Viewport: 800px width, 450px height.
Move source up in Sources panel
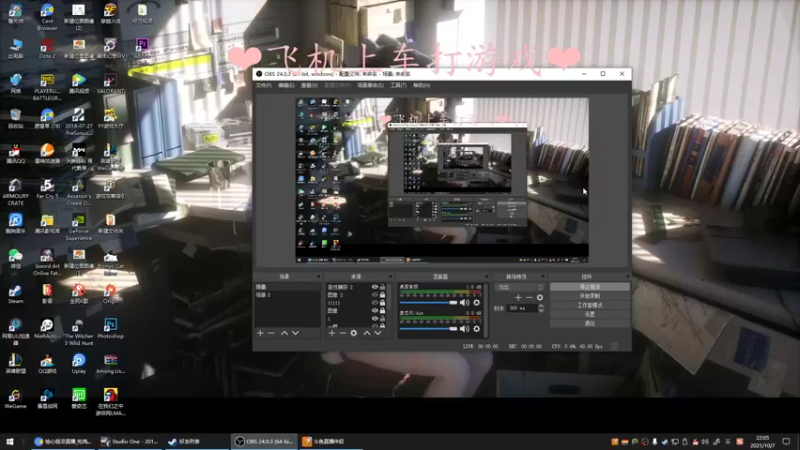366,333
